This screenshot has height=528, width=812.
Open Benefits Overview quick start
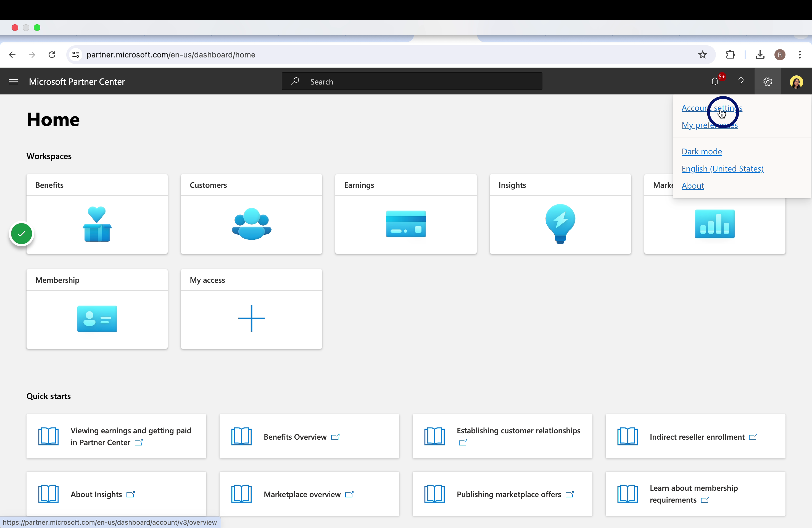click(x=309, y=436)
